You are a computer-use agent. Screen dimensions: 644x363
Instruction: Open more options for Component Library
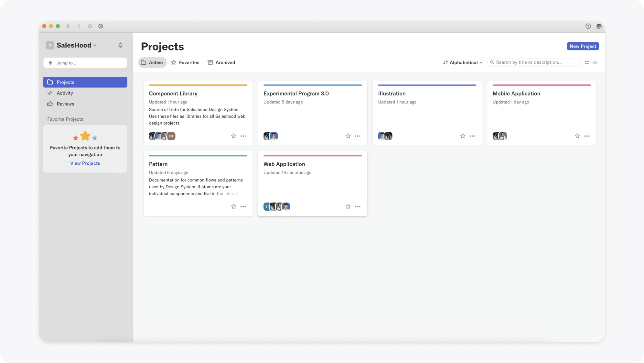pyautogui.click(x=243, y=136)
